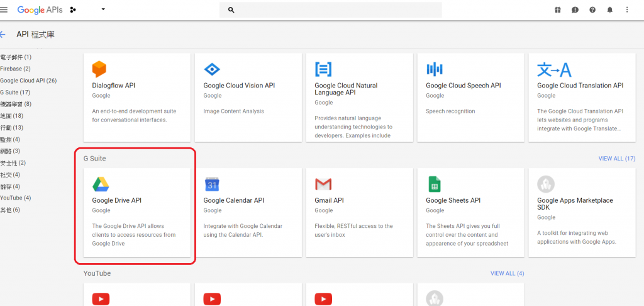
Task: Open Google Cloud Translation API title
Action: point(580,86)
